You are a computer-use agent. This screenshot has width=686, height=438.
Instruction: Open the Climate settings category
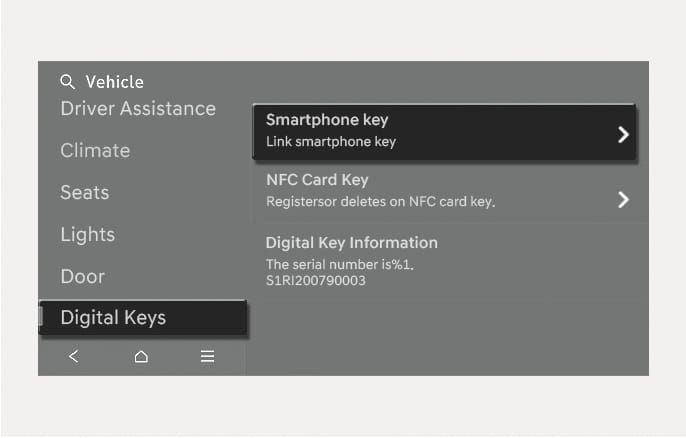(95, 150)
